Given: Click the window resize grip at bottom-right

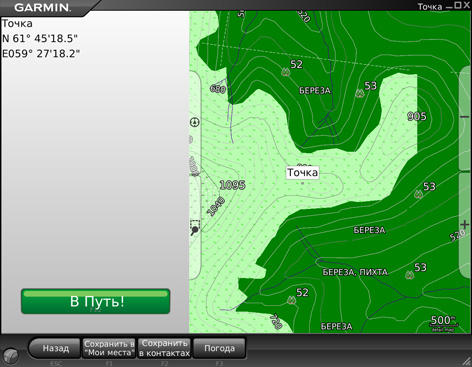Looking at the screenshot, I should click(x=466, y=362).
